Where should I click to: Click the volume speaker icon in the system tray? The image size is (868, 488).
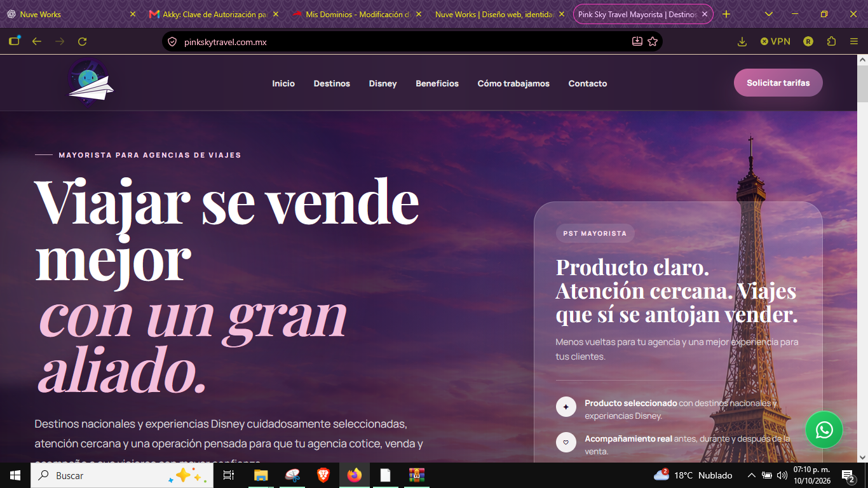tap(782, 475)
